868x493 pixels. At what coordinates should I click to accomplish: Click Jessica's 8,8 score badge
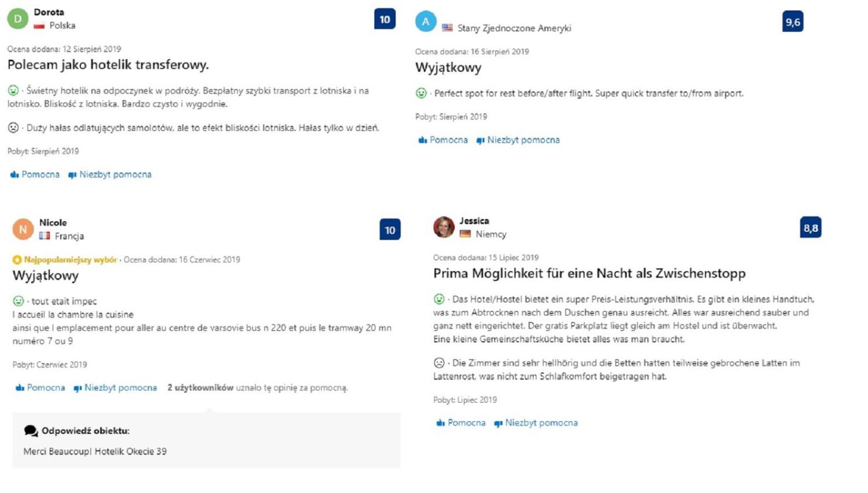point(811,227)
